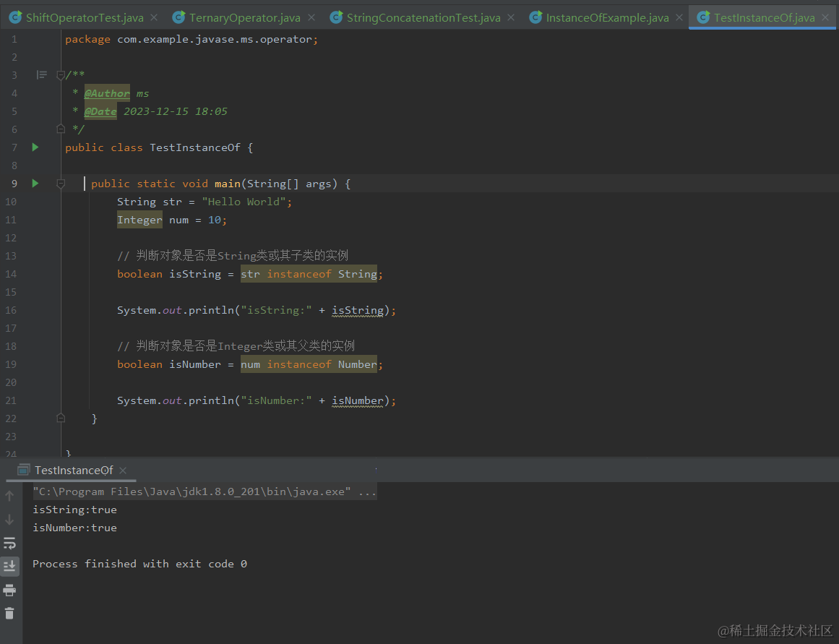Toggle rendered doc view icon on line 3
Image resolution: width=839 pixels, height=644 pixels.
tap(42, 75)
